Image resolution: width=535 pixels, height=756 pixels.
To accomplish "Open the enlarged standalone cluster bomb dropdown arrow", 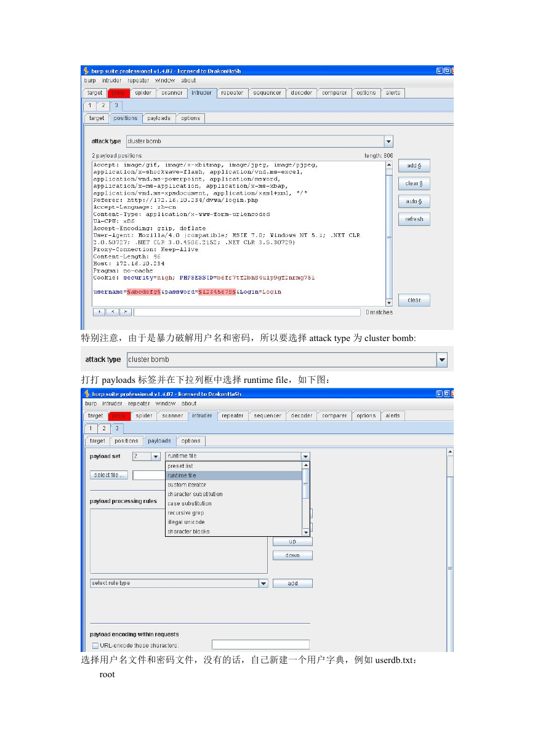I will [x=441, y=360].
